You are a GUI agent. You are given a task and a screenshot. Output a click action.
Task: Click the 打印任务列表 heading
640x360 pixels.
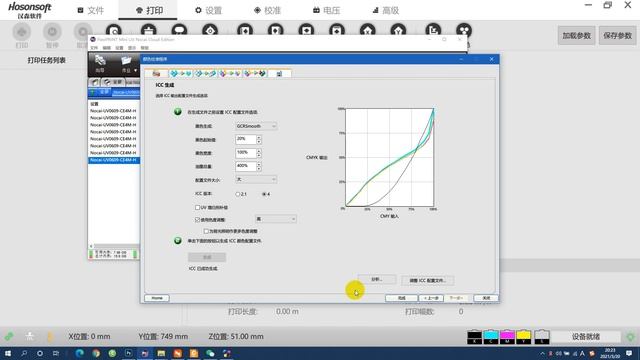(47, 60)
